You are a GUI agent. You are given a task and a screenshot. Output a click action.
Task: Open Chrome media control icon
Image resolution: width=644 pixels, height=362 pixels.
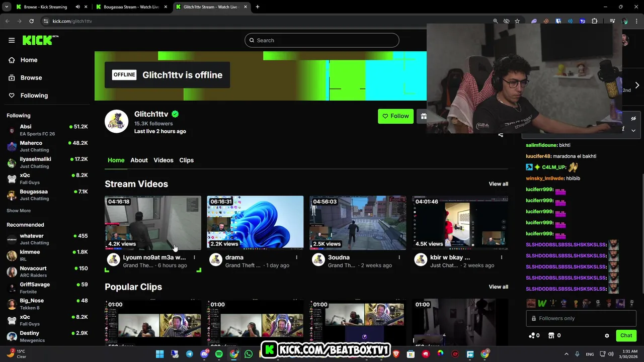(612, 21)
